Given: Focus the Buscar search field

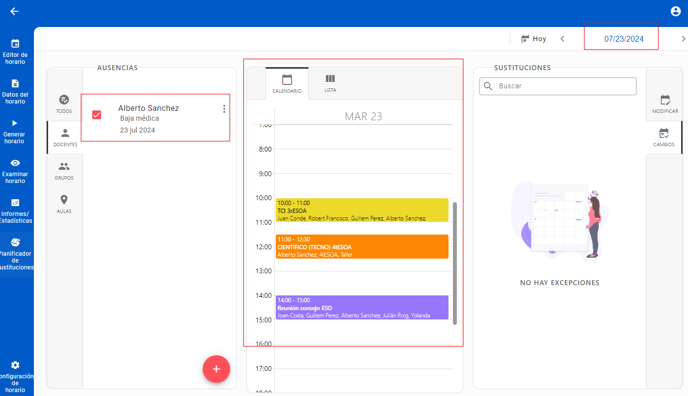Looking at the screenshot, I should click(558, 86).
